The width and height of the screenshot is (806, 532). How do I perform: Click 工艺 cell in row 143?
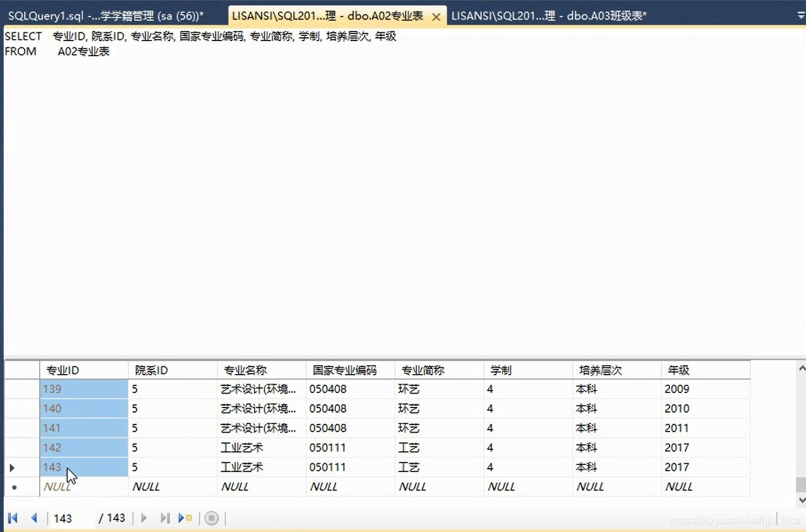(440, 468)
